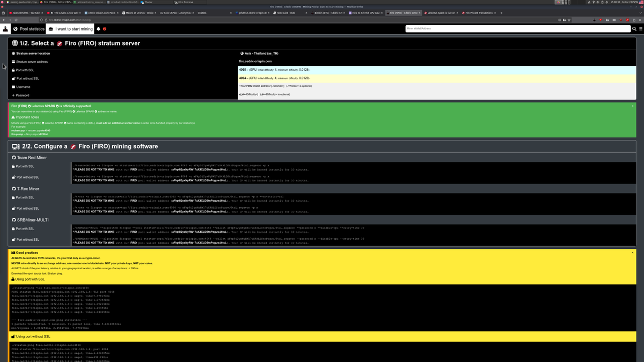Click the Important notes warning heading
The image size is (644, 362).
click(x=25, y=117)
